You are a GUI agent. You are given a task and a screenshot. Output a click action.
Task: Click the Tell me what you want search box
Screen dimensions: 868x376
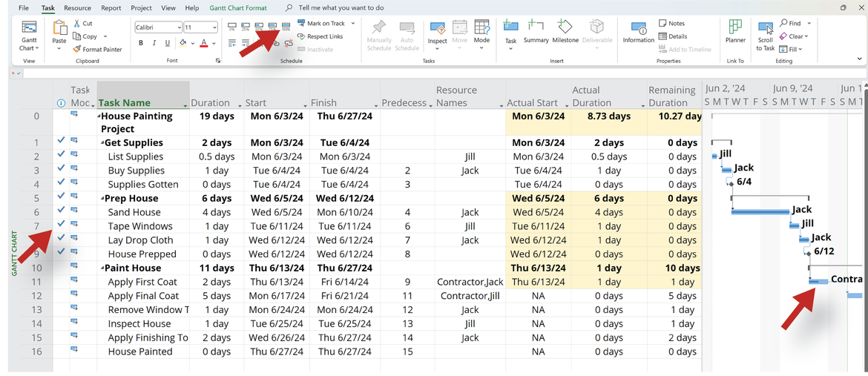(x=341, y=8)
